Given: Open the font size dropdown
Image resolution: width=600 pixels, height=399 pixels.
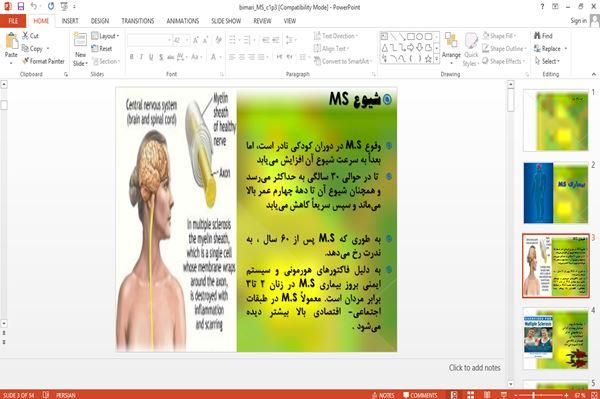Looking at the screenshot, I should pyautogui.click(x=187, y=40).
